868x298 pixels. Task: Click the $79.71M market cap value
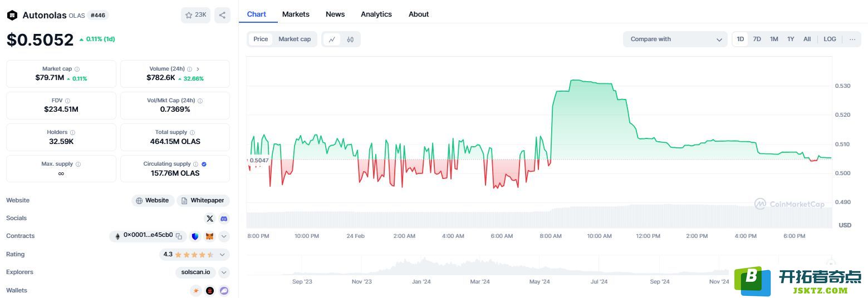(x=50, y=78)
